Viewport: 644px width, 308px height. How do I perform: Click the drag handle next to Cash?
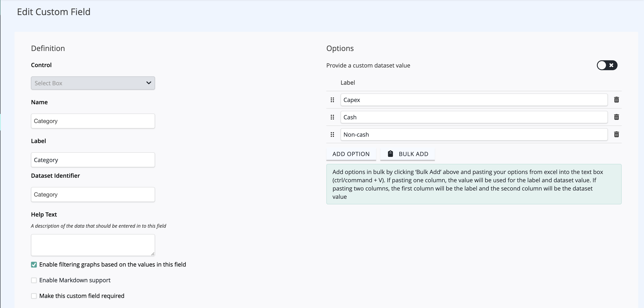pos(332,117)
